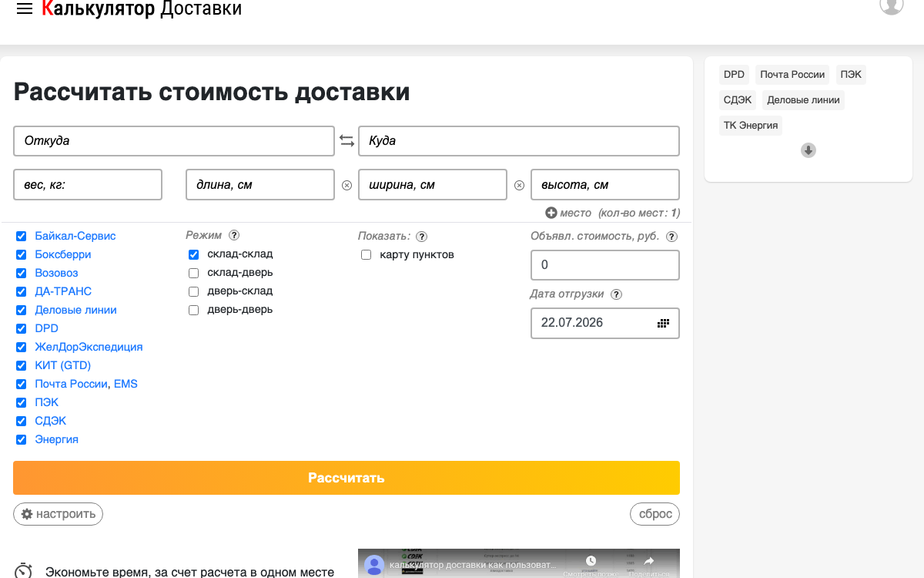Click the stopwatch icon near Экономьте время

pos(24,570)
